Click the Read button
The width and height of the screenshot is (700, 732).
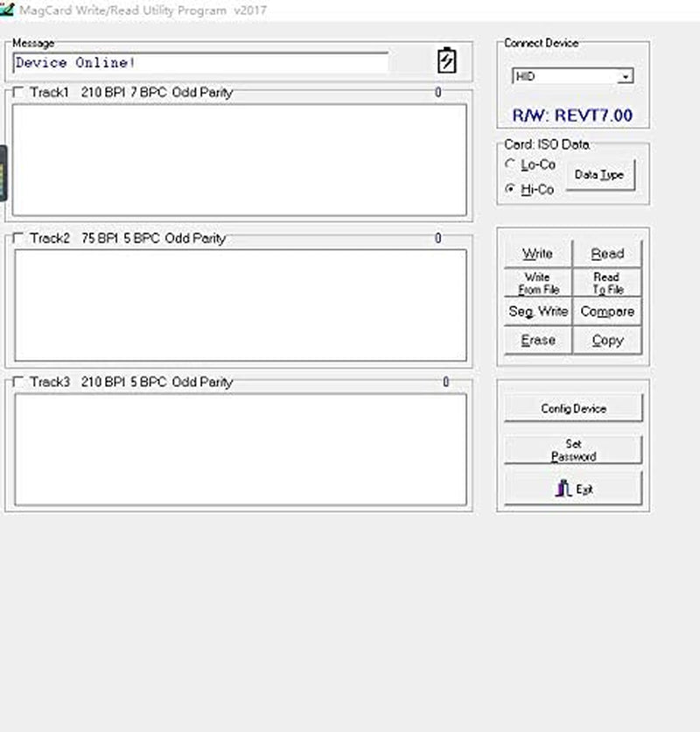[607, 253]
